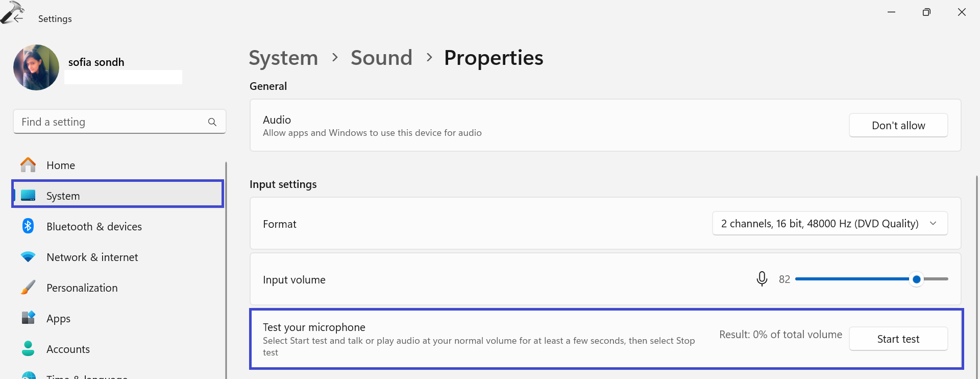
Task: Click the Accounts person icon
Action: click(x=28, y=349)
